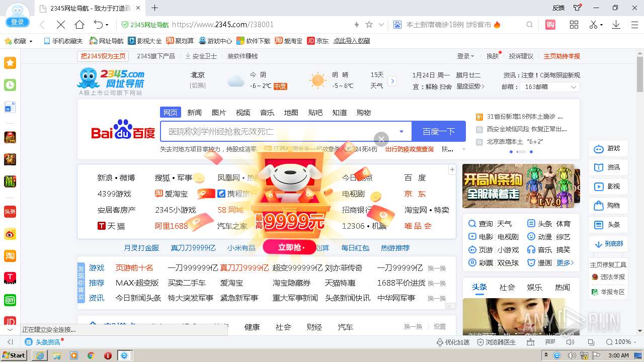The image size is (644, 362).
Task: Click the 换肤 skin changer link
Action: pos(494,56)
